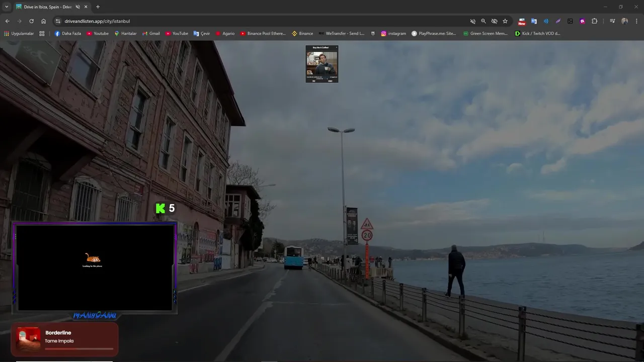Open Chrome's three-dot menu
The image size is (644, 362).
point(636,21)
